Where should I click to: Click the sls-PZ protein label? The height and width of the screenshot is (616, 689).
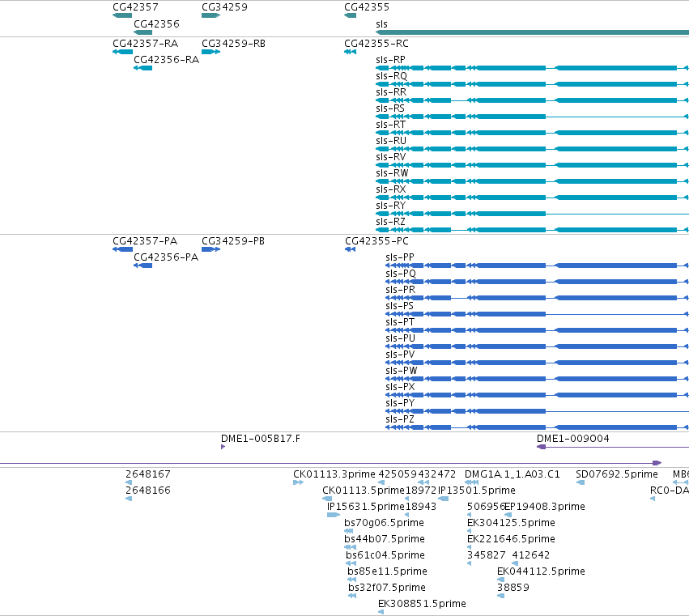coord(400,419)
